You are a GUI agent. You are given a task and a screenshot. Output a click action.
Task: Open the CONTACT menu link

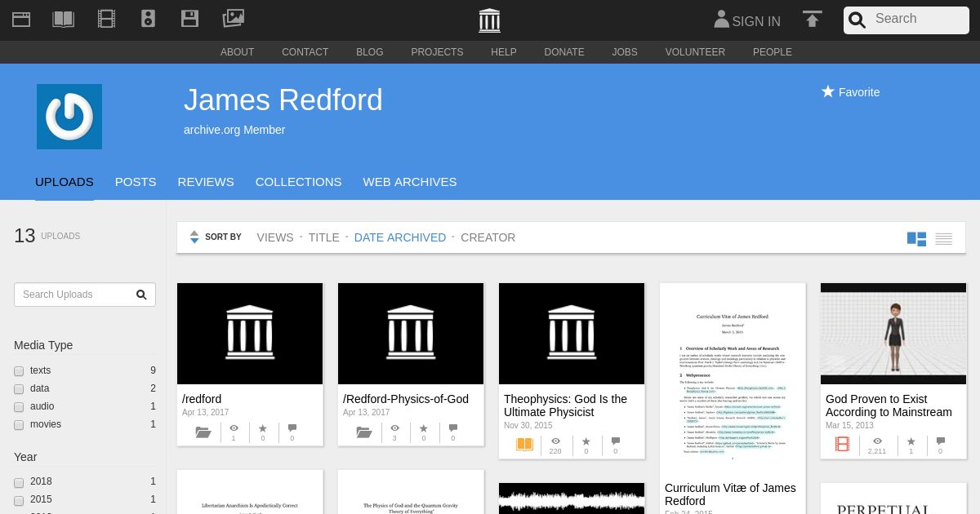click(x=305, y=52)
